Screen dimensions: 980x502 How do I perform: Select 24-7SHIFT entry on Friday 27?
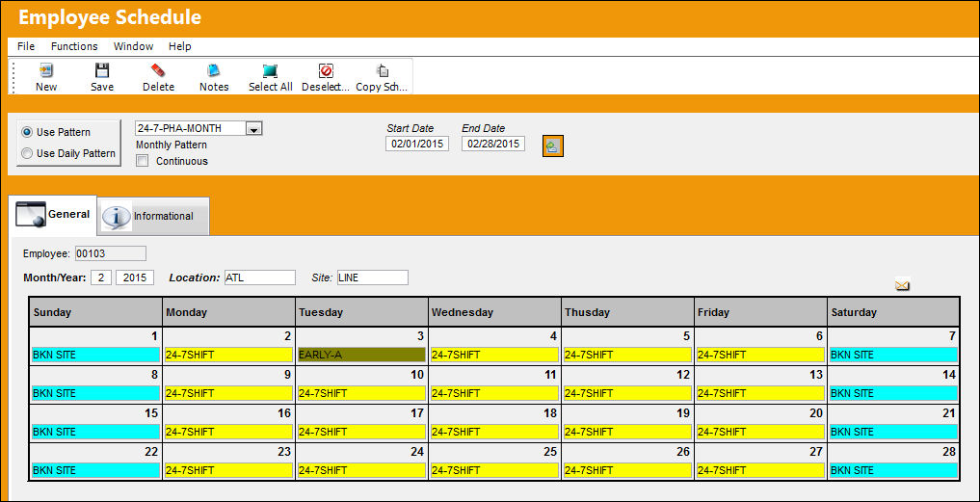pyautogui.click(x=760, y=471)
